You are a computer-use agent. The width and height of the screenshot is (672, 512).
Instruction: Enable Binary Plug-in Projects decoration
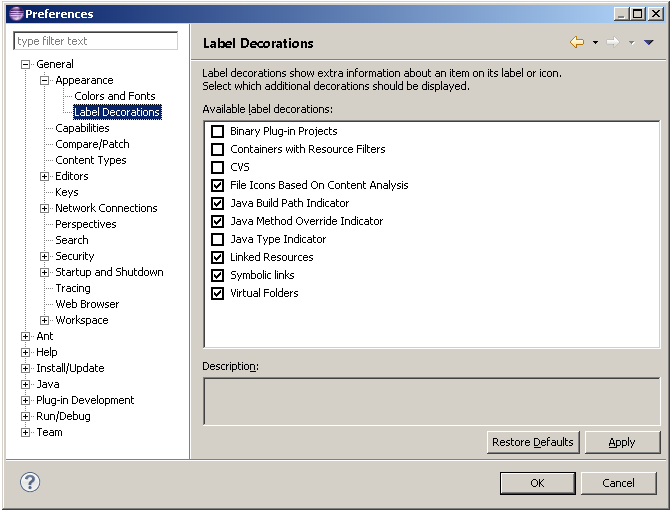tap(217, 131)
